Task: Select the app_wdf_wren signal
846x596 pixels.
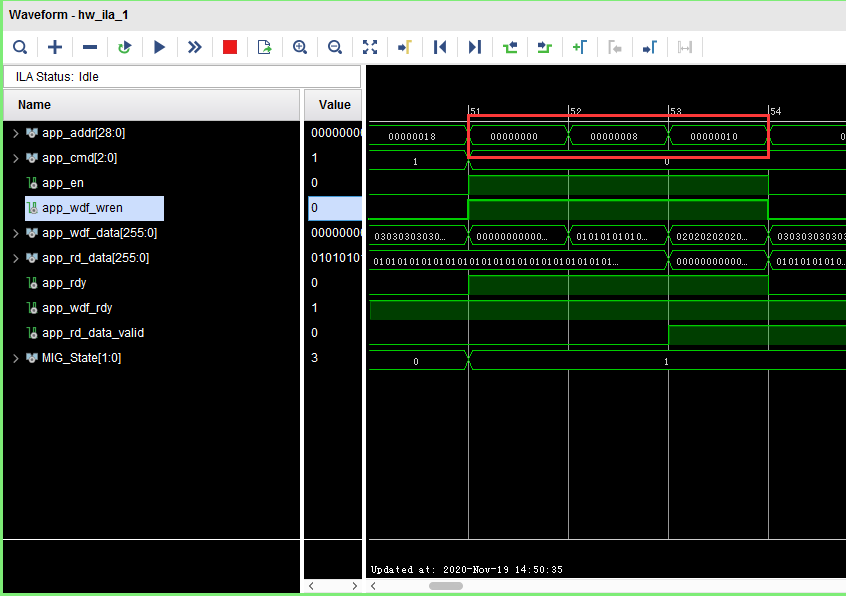Action: point(82,208)
